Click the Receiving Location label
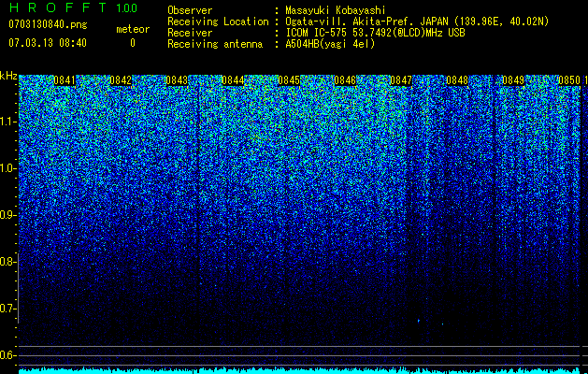This screenshot has width=588, height=374. [218, 22]
